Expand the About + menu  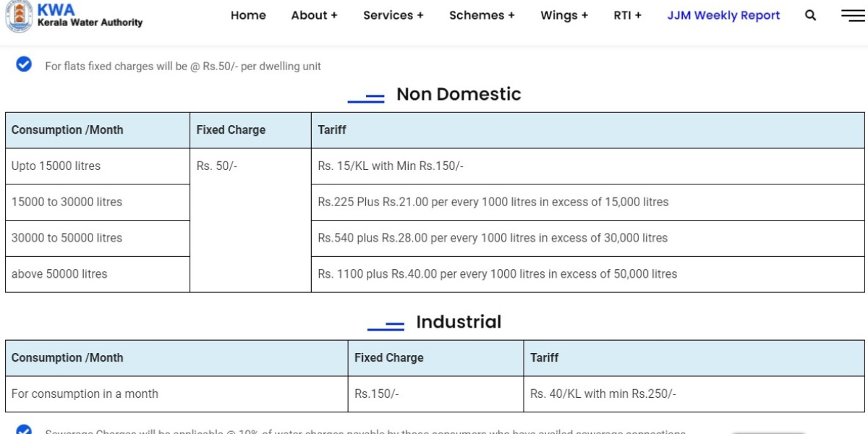(314, 15)
